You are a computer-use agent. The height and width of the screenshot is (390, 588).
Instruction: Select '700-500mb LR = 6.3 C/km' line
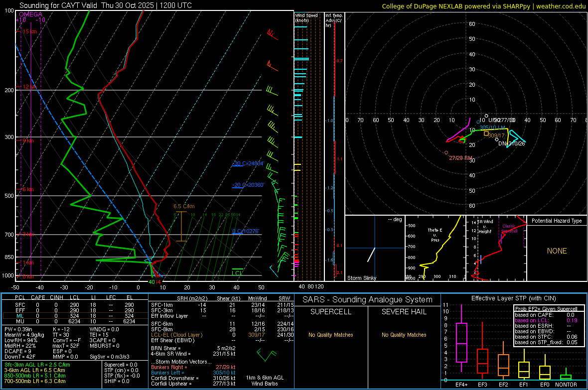[35, 381]
